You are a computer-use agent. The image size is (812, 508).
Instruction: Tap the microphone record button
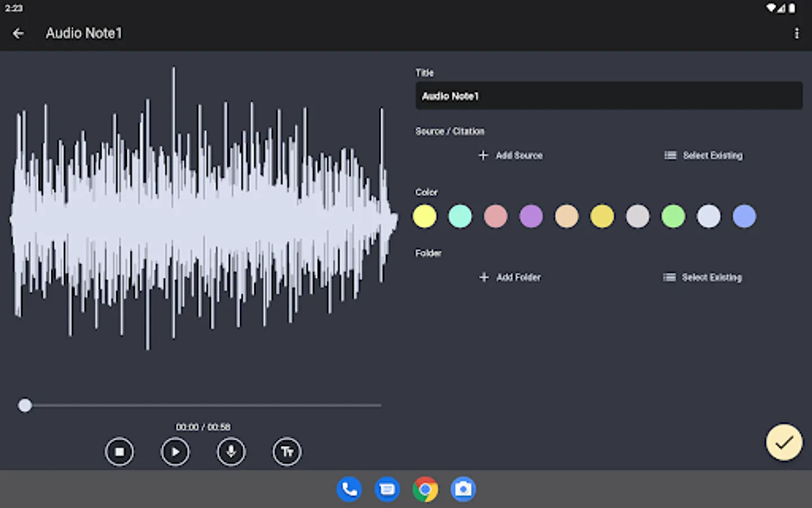231,452
